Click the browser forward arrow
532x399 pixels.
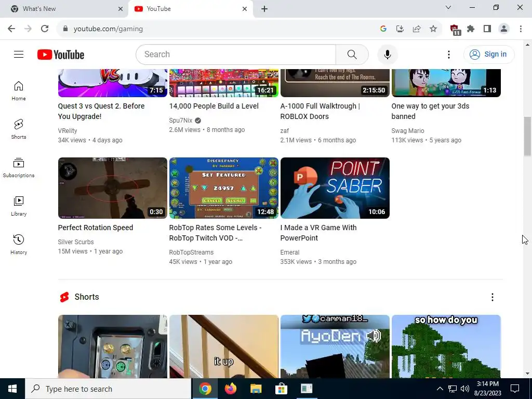tap(28, 29)
